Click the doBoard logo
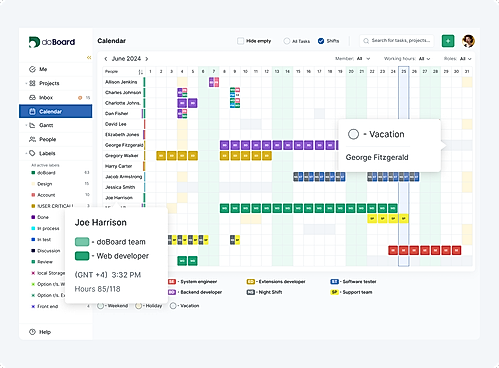 click(x=52, y=42)
